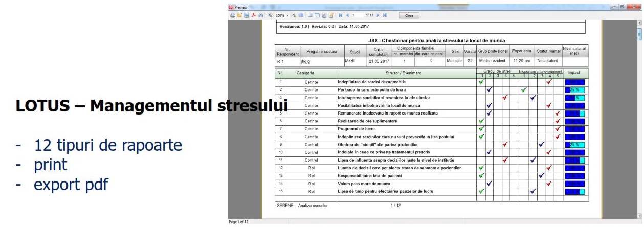Click 'Responsabilitatea fata de pacient' row
The height and width of the screenshot is (227, 644).
coord(370,175)
